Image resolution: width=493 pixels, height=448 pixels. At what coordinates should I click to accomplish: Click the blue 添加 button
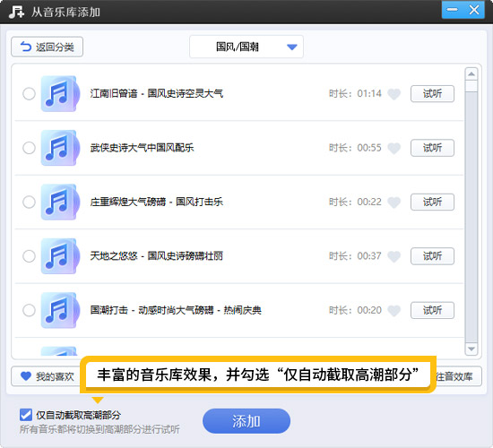pyautogui.click(x=246, y=421)
